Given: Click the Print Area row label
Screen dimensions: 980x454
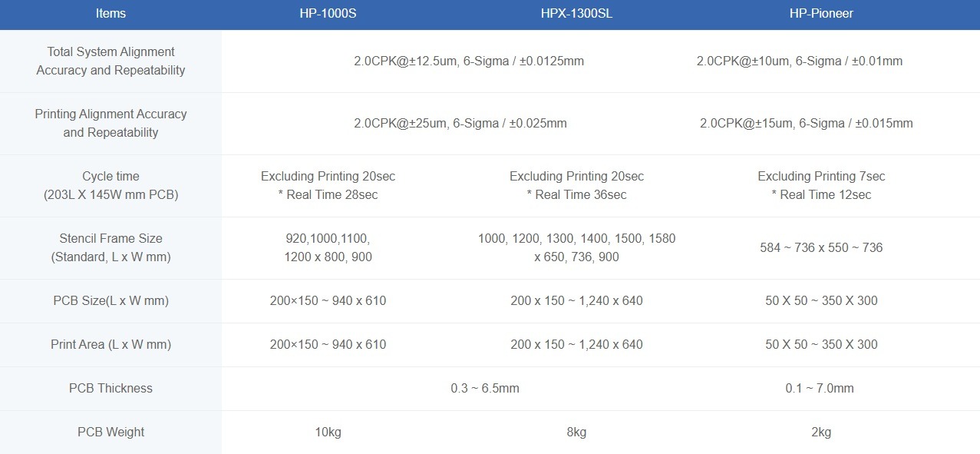Looking at the screenshot, I should (111, 345).
